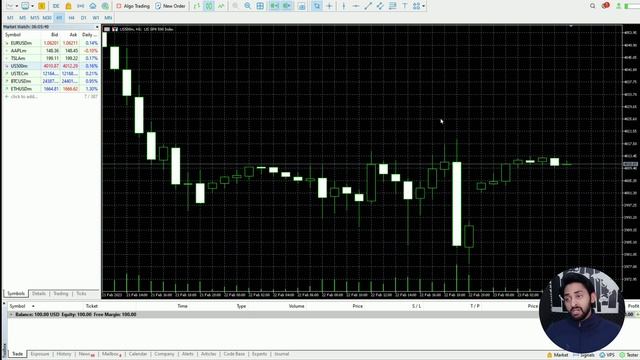The width and height of the screenshot is (640, 360).
Task: Click the Market link in status bar
Action: 558,355
